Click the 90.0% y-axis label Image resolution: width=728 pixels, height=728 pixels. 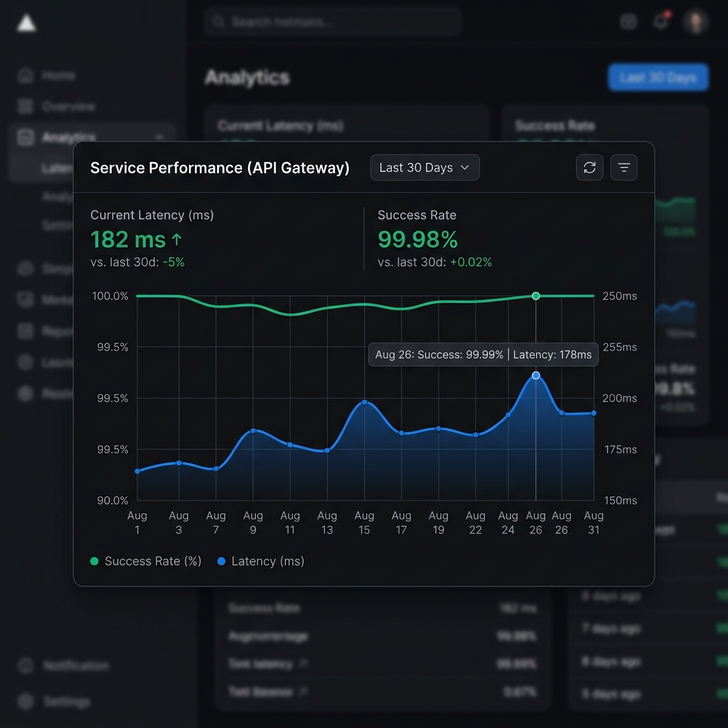pyautogui.click(x=112, y=500)
